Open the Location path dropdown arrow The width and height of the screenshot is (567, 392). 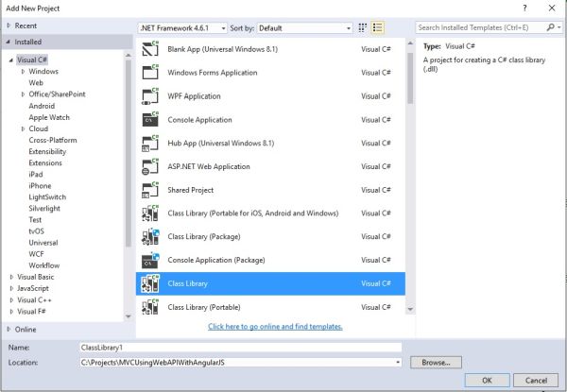click(x=398, y=363)
